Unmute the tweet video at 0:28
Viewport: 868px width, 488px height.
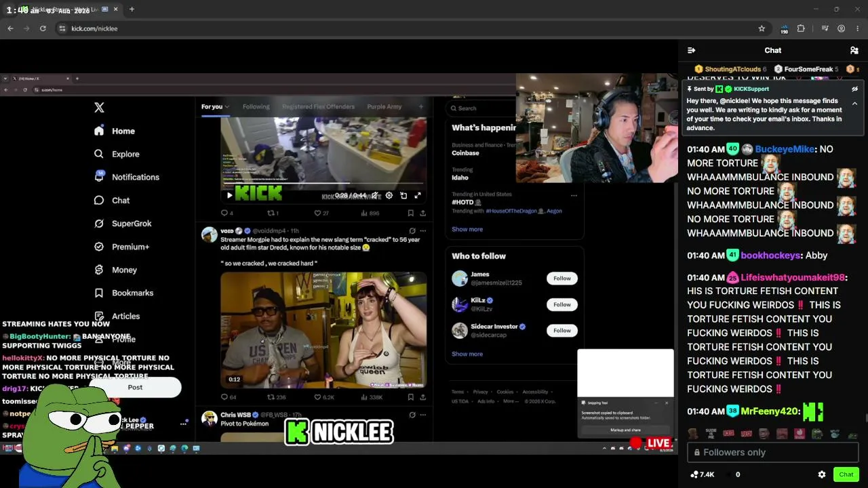[x=374, y=195]
